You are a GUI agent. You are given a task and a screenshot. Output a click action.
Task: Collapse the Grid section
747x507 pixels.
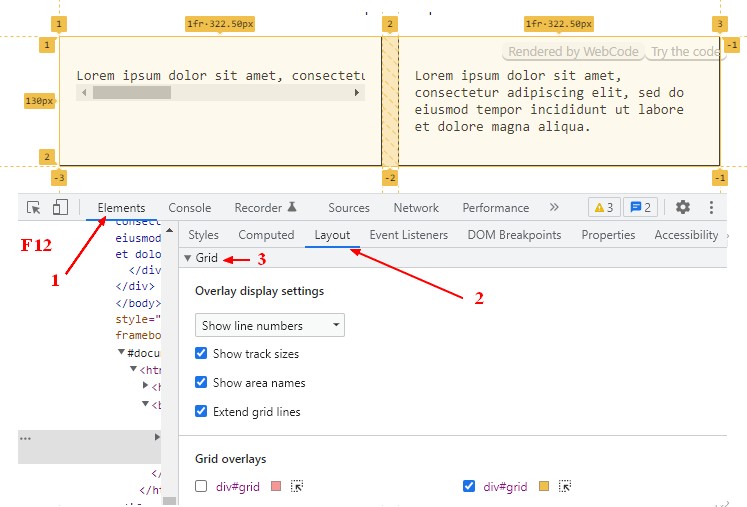(x=187, y=258)
